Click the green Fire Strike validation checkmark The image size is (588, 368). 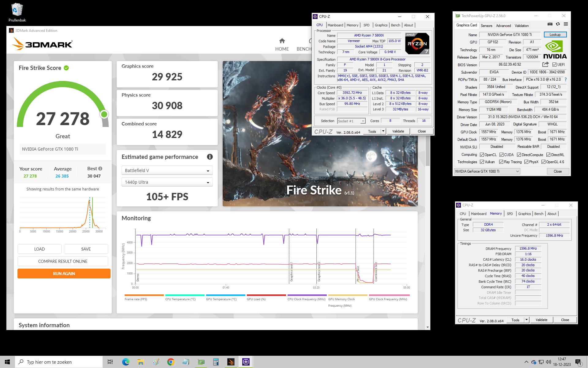(66, 68)
